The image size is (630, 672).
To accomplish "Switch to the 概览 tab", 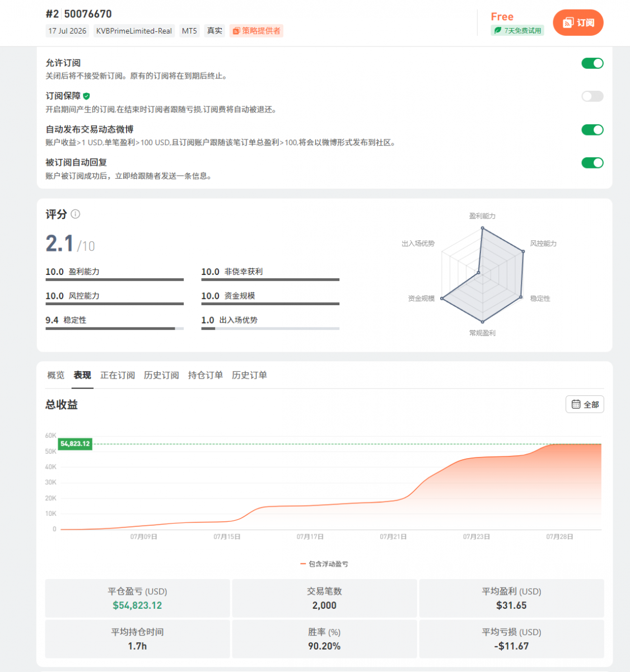I will coord(55,375).
